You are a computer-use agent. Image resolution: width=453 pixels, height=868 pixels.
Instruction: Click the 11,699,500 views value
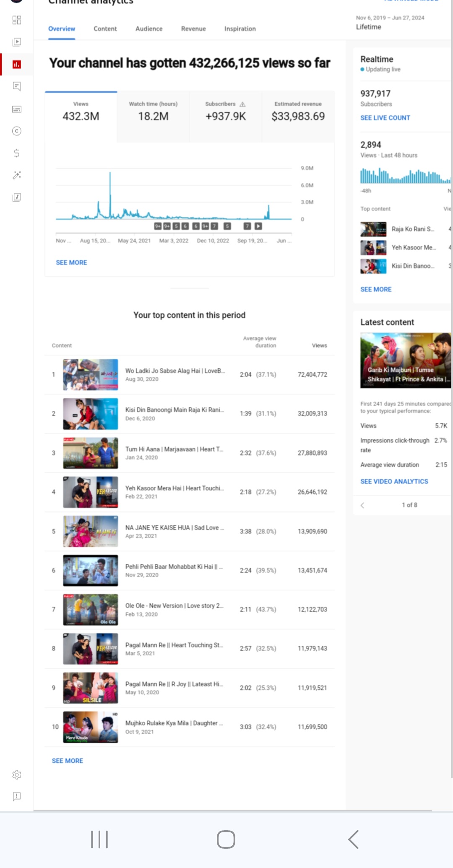[312, 727]
